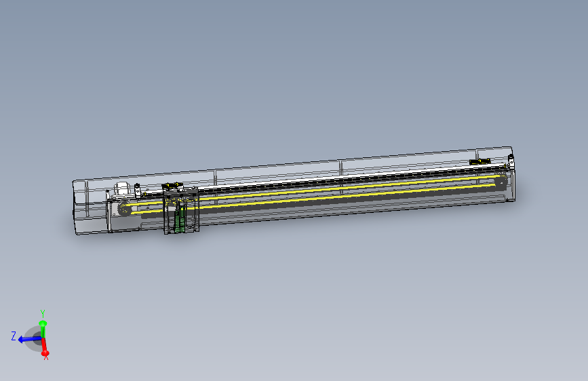The height and width of the screenshot is (381, 588).
Task: Select the belt pulley at the left end
Action: pos(124,209)
